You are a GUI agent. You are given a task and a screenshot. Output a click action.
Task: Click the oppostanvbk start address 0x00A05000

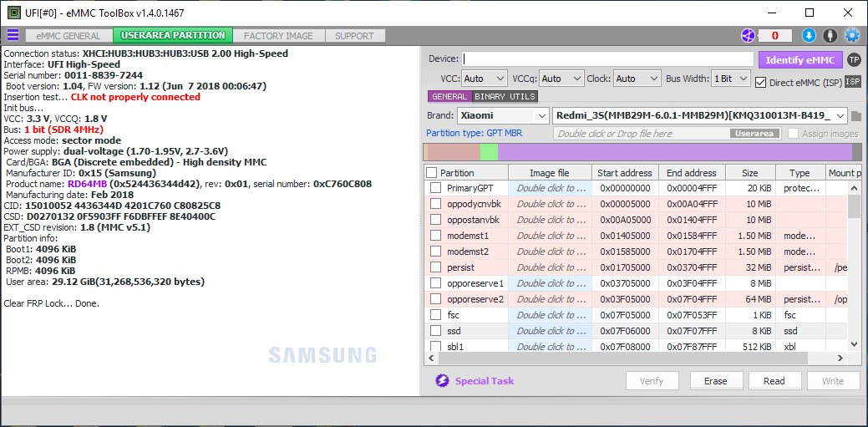click(625, 220)
